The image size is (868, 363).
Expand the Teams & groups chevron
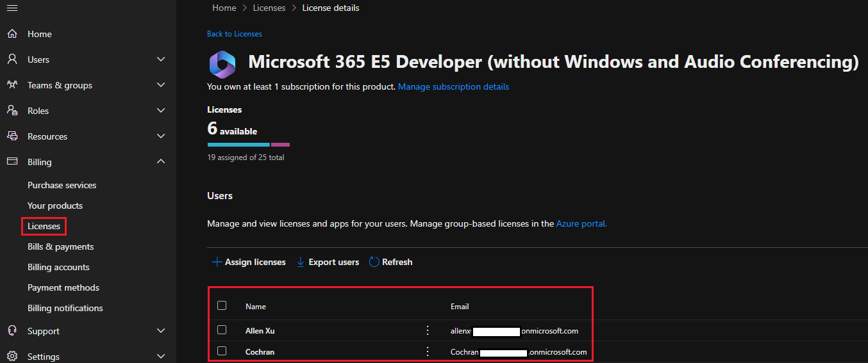[x=161, y=85]
